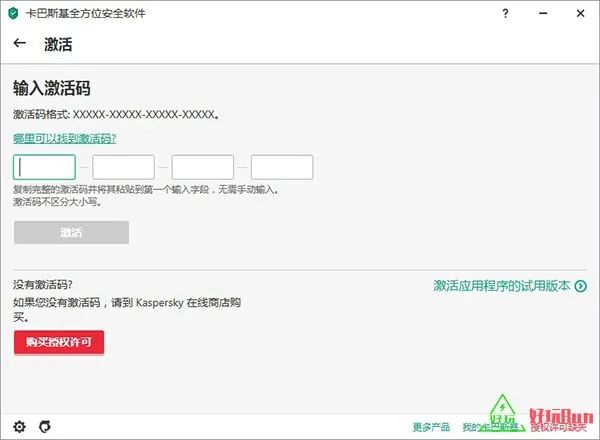This screenshot has width=600, height=440.
Task: Open the 更多产品 link at bottom
Action: (x=431, y=427)
